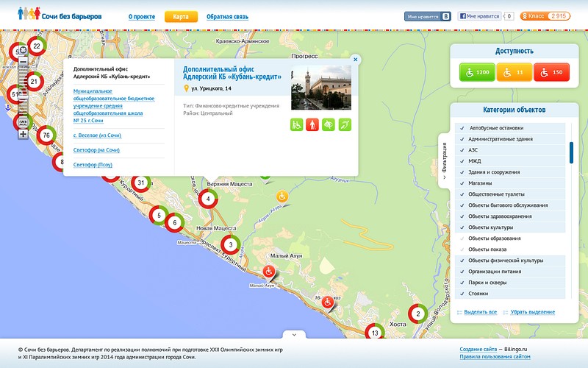Zoom out the map with minus button
The width and height of the screenshot is (588, 368).
pos(24,61)
